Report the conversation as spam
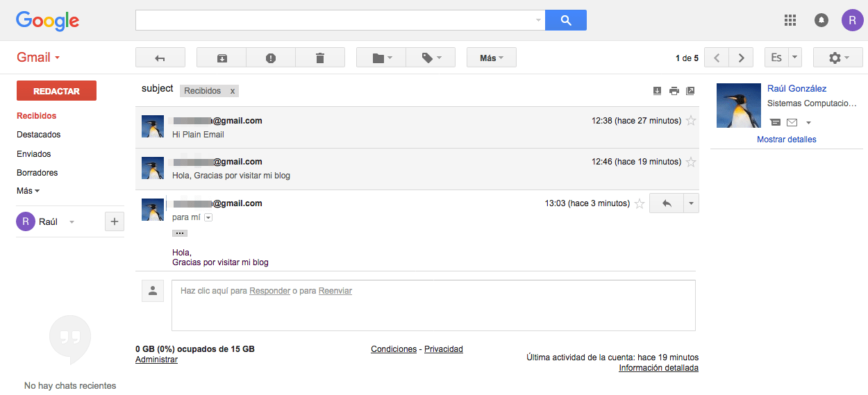The height and width of the screenshot is (395, 868). tap(271, 58)
